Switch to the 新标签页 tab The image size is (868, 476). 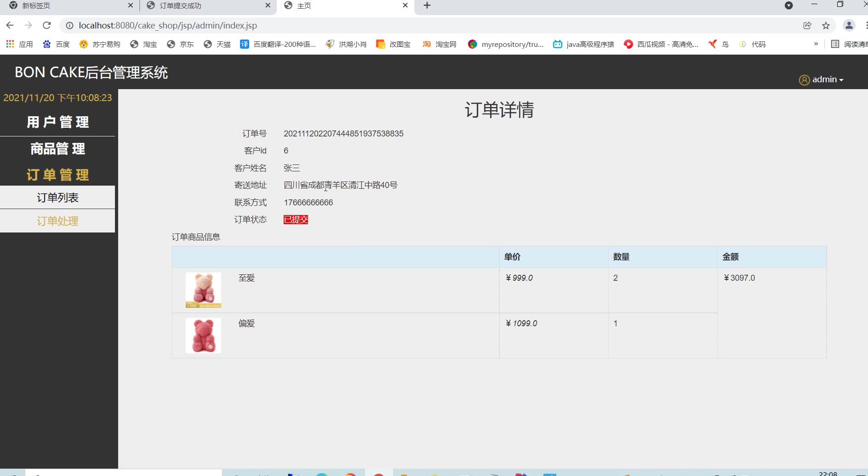point(69,6)
